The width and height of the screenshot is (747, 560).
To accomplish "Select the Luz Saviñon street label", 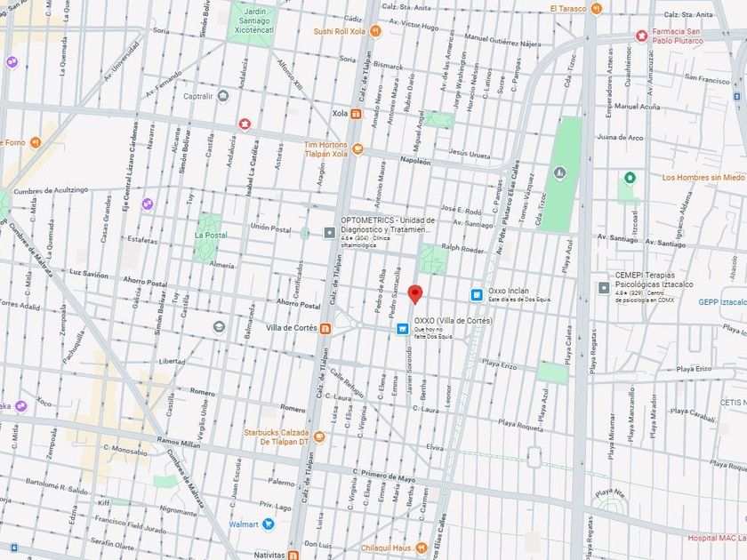I will click(89, 274).
